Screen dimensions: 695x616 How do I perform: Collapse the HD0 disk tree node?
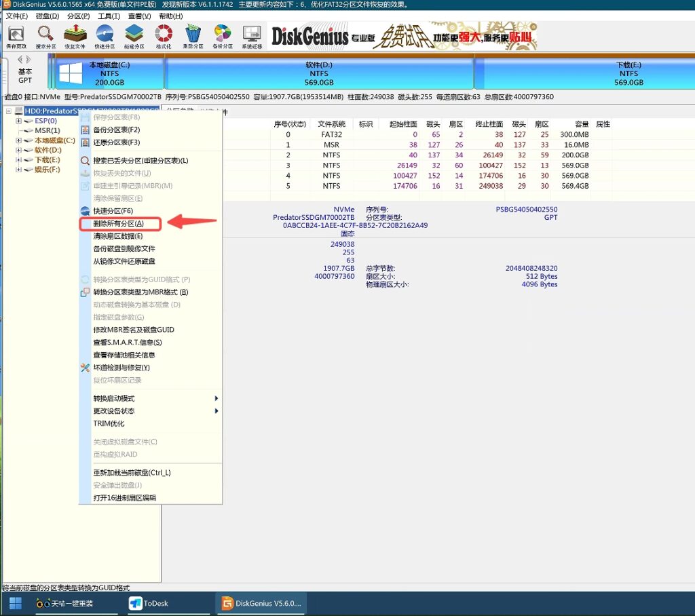coord(9,111)
